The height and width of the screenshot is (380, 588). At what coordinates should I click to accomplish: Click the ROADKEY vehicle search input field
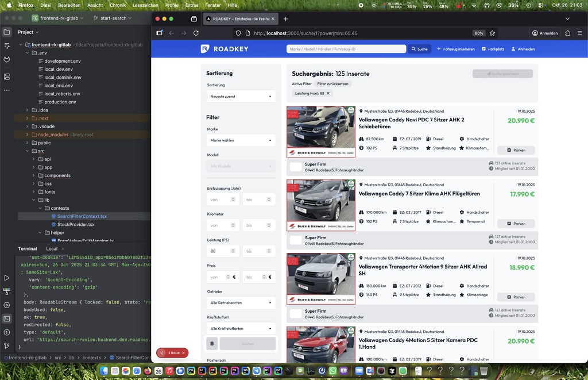pyautogui.click(x=347, y=49)
